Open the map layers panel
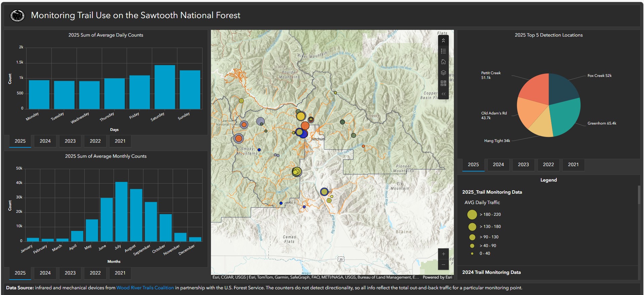 [x=443, y=73]
